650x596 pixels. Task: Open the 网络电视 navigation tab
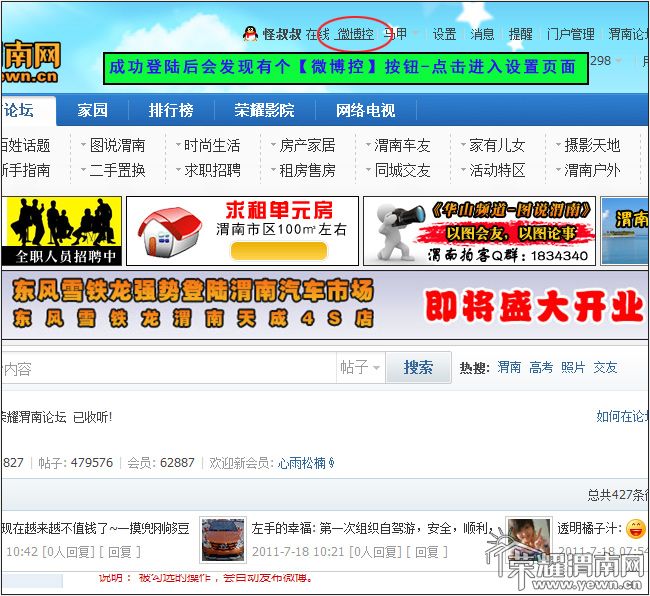pos(365,110)
